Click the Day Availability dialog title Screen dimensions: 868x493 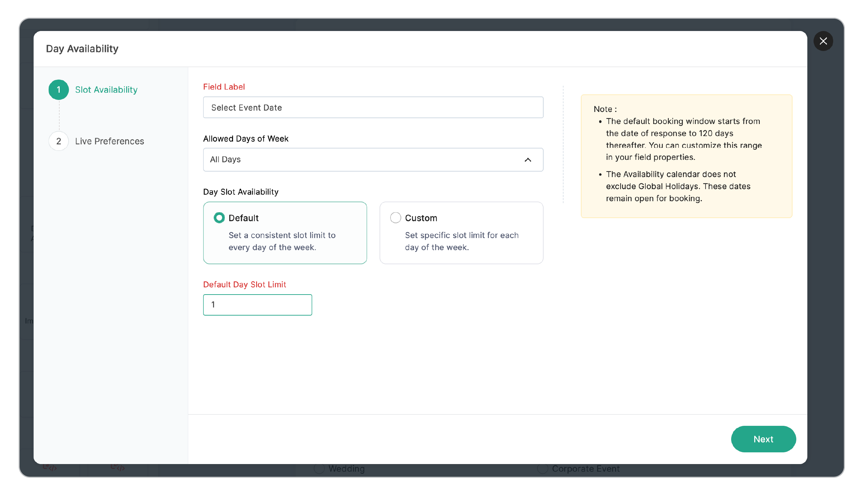pos(82,49)
